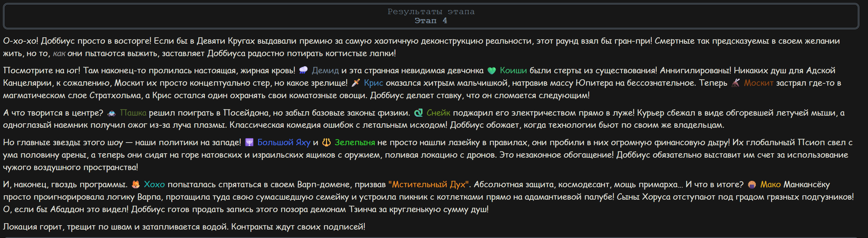
Task: Open the green Зелепыня link
Action: tap(355, 143)
